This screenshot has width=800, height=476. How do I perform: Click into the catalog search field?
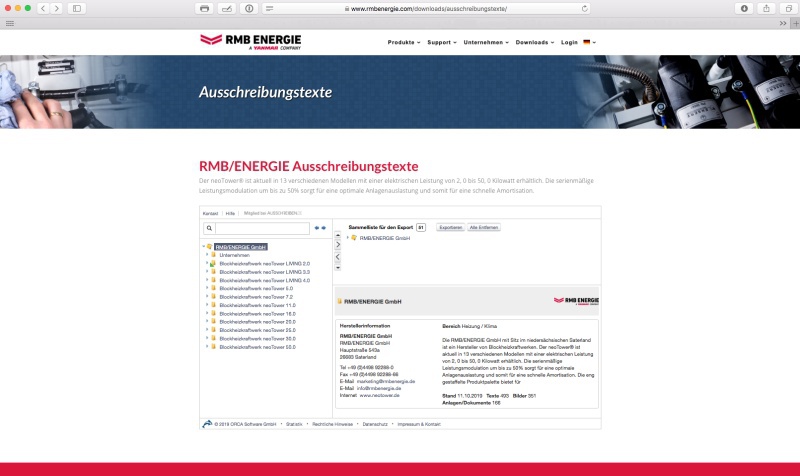point(262,228)
